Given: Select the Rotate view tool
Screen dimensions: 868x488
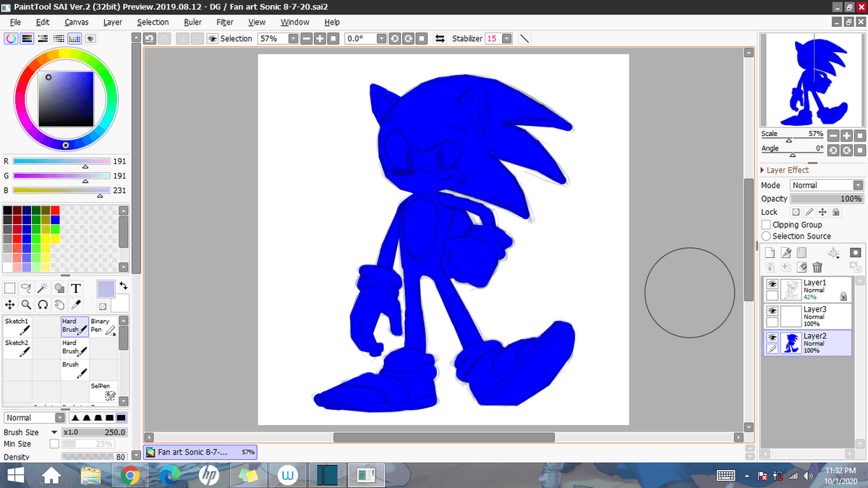Looking at the screenshot, I should point(43,305).
